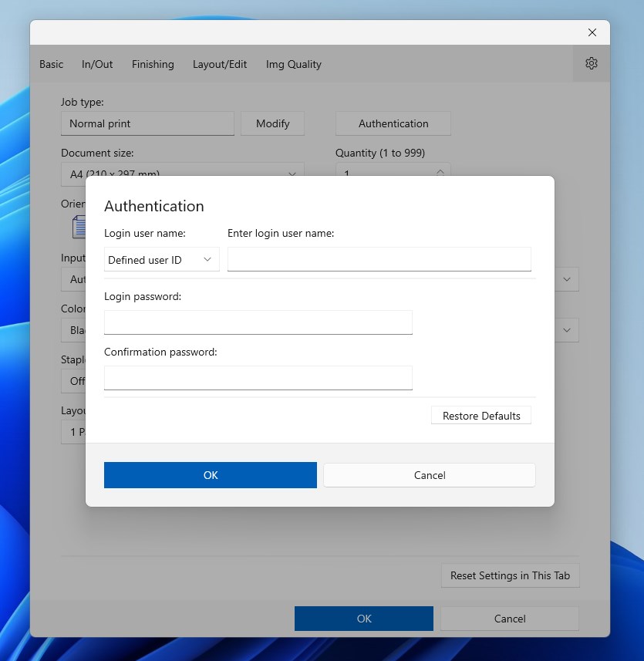Open the Finishing tab
644x661 pixels.
tap(153, 64)
